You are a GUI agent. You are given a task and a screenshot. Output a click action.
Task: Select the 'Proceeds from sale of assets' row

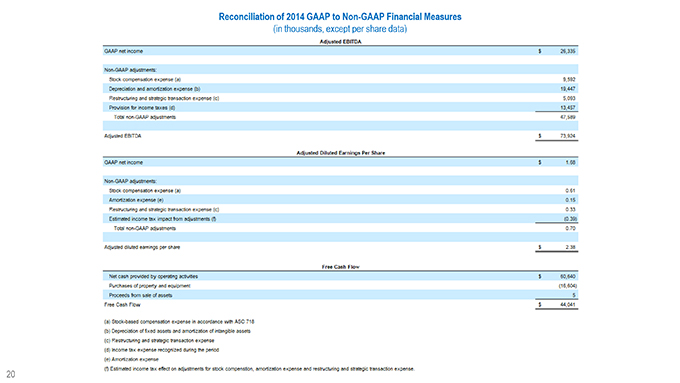coord(340,295)
